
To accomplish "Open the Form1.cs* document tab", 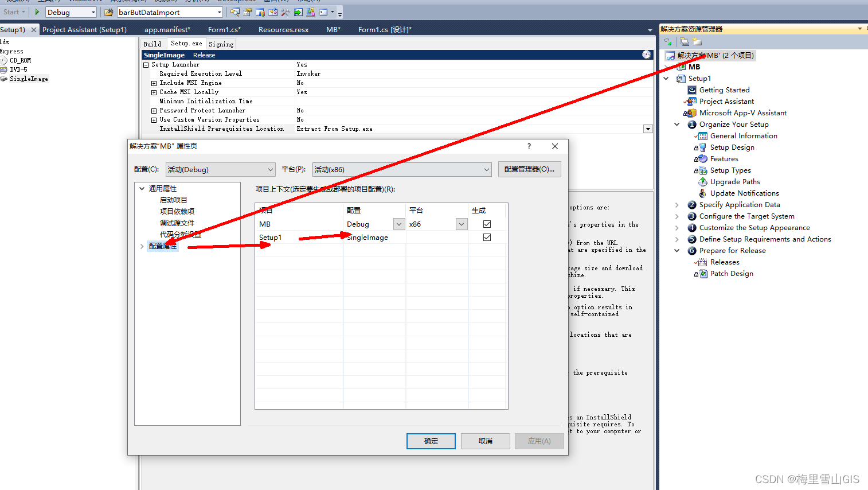I will pos(224,29).
